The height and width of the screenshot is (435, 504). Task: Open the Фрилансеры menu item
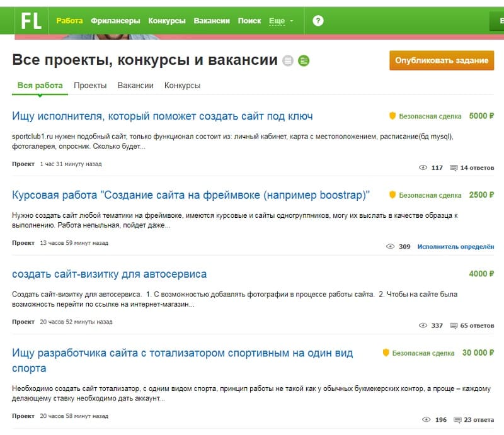[x=115, y=21]
